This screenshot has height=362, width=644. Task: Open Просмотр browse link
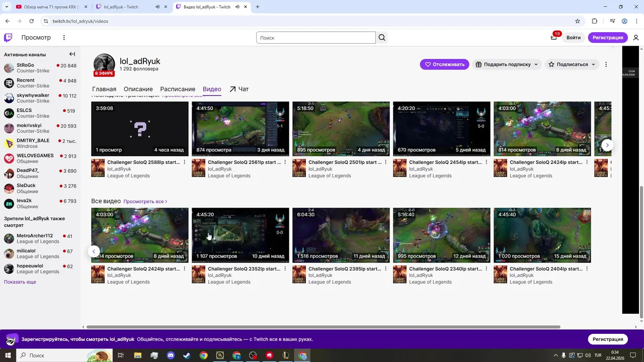click(x=36, y=38)
